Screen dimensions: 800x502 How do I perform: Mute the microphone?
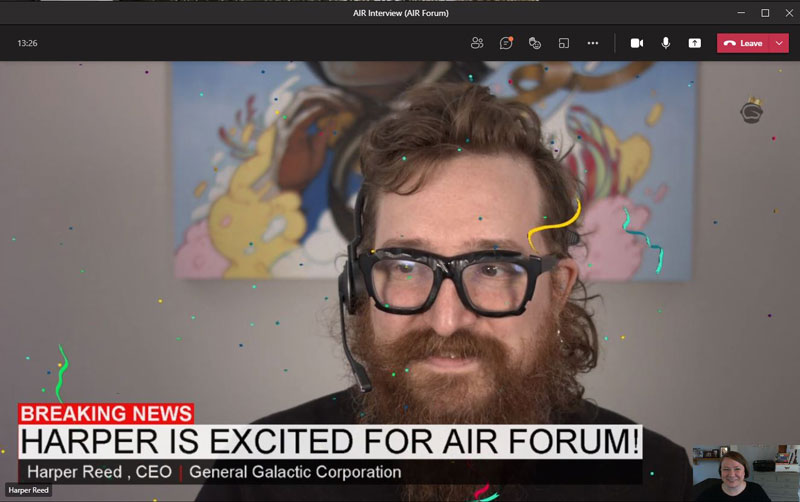coord(666,43)
